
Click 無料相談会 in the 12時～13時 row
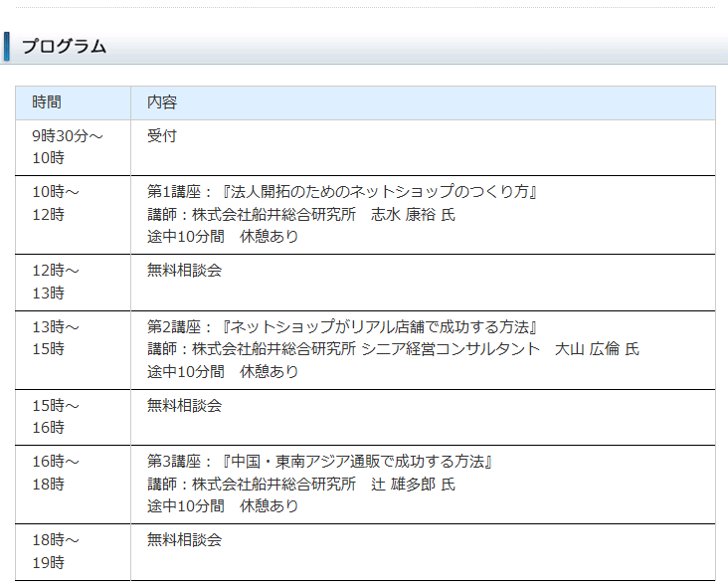tap(184, 271)
